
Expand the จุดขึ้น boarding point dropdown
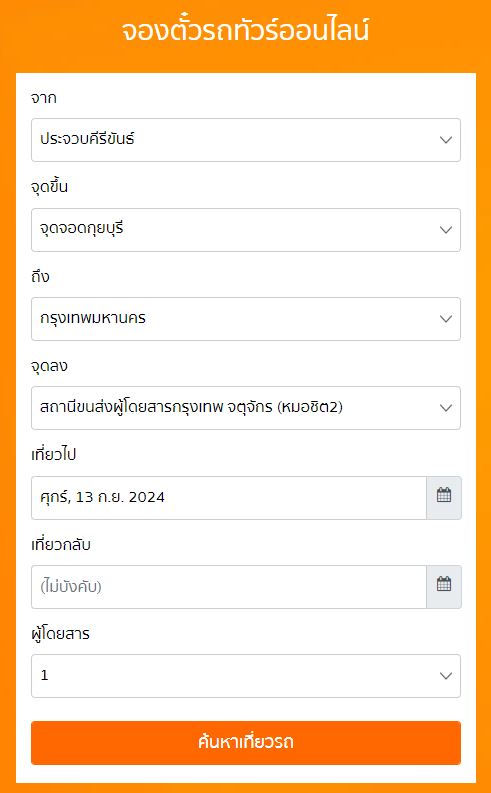246,230
